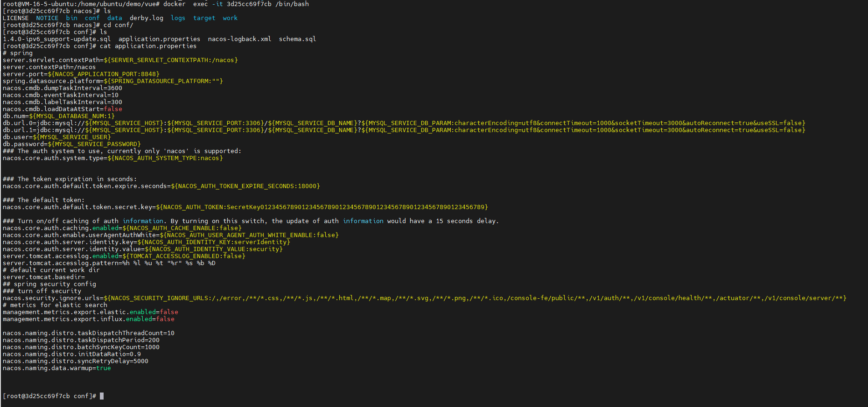Click the 'nacos.core.auth.caching.enabled' line
The width and height of the screenshot is (868, 407).
[x=122, y=228]
